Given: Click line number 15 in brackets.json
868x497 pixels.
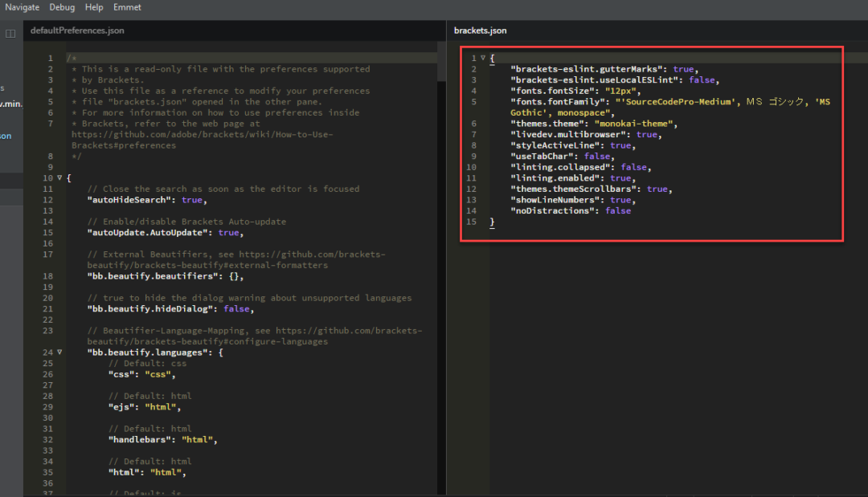Looking at the screenshot, I should [471, 221].
